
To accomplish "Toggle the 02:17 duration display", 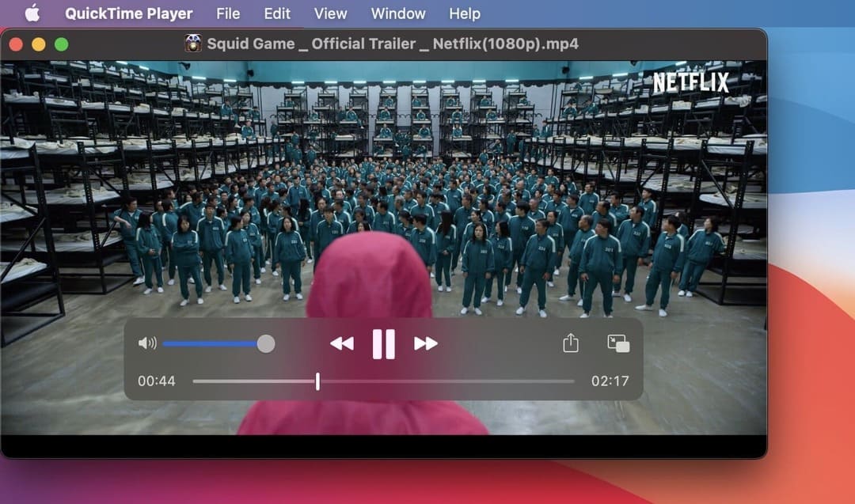I will 610,381.
